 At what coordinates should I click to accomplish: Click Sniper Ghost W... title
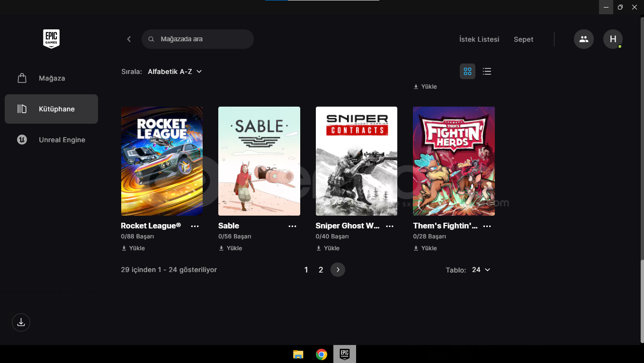tap(348, 226)
